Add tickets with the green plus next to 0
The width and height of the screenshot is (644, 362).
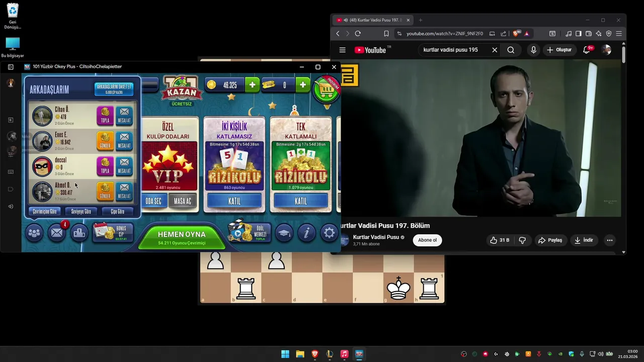(302, 85)
